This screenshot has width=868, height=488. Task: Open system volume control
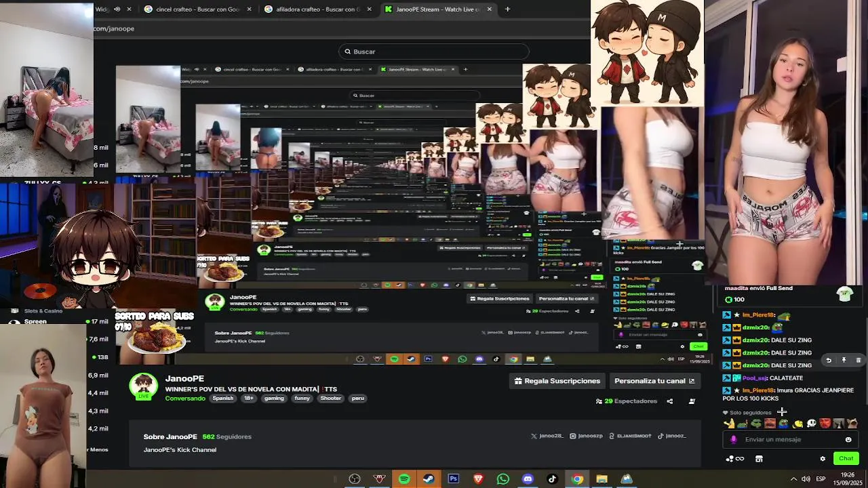806,479
